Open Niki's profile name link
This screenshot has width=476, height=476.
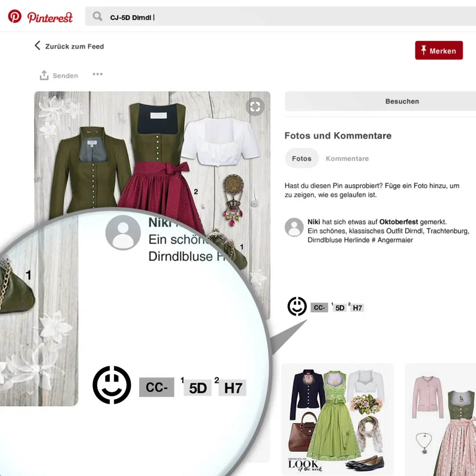coord(314,222)
